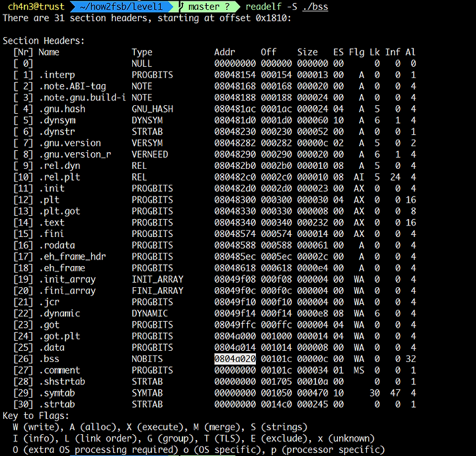Click offset 001705 of .shstrtab

click(276, 381)
